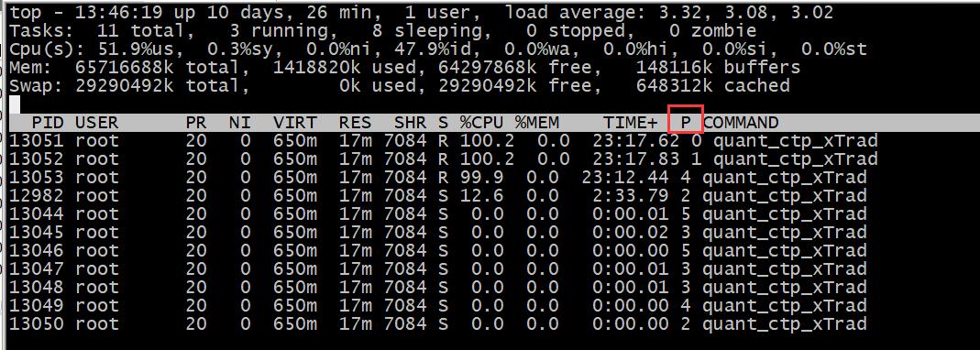Click the Mem total value 65716688k
This screenshot has height=350, width=980.
[x=125, y=67]
